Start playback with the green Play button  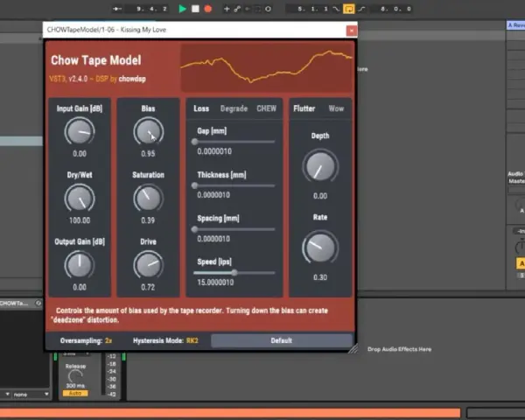[x=182, y=9]
